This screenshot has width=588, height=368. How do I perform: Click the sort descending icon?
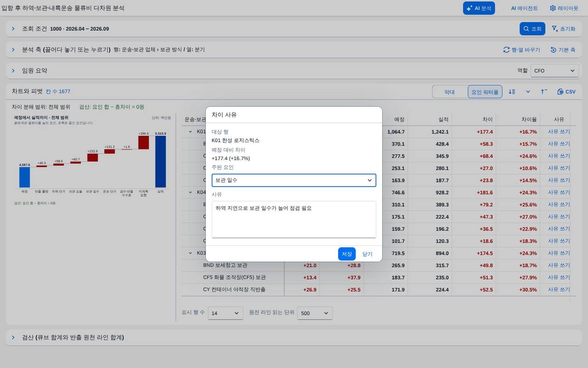click(x=512, y=92)
